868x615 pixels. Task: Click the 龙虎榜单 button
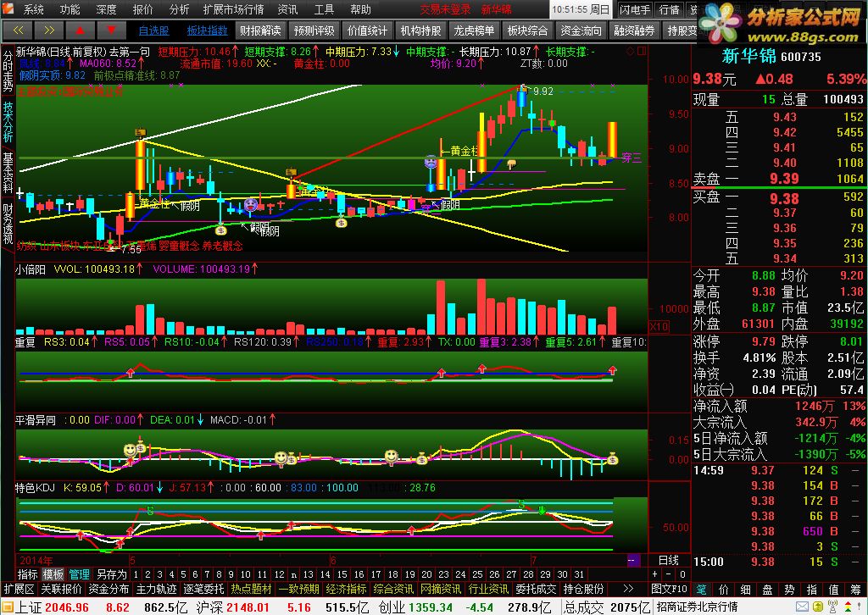[x=474, y=30]
